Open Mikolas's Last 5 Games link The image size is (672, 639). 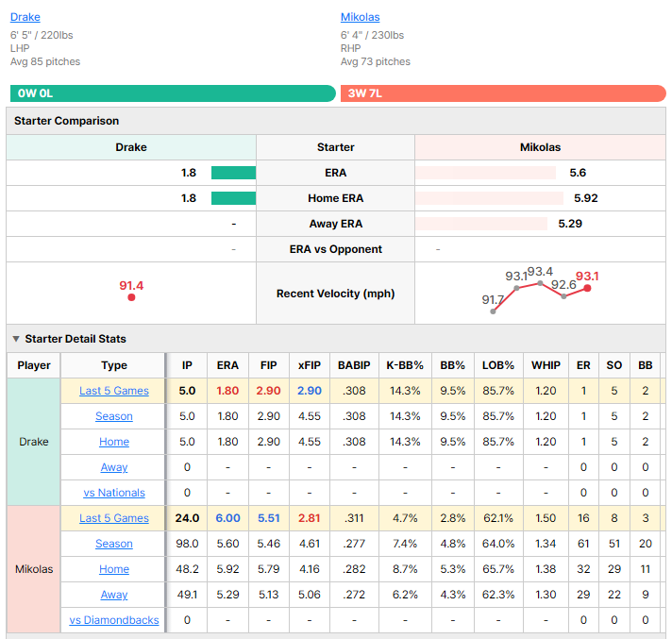(114, 518)
